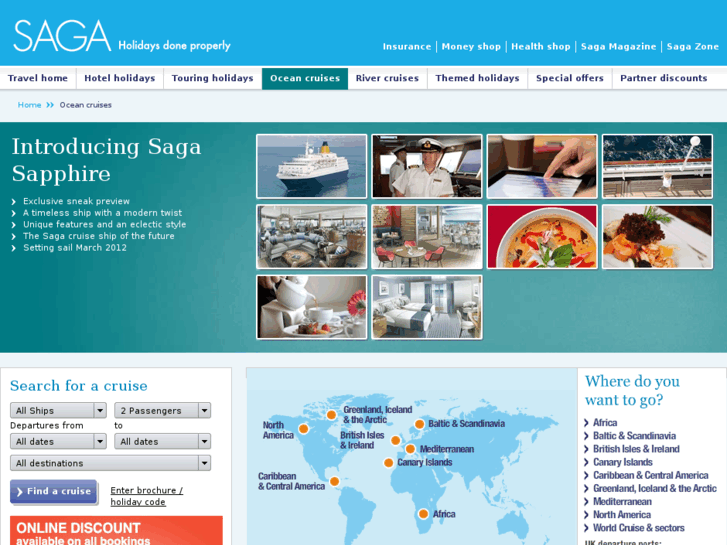The height and width of the screenshot is (545, 727).
Task: Open the Saga Magazine link
Action: pos(619,46)
